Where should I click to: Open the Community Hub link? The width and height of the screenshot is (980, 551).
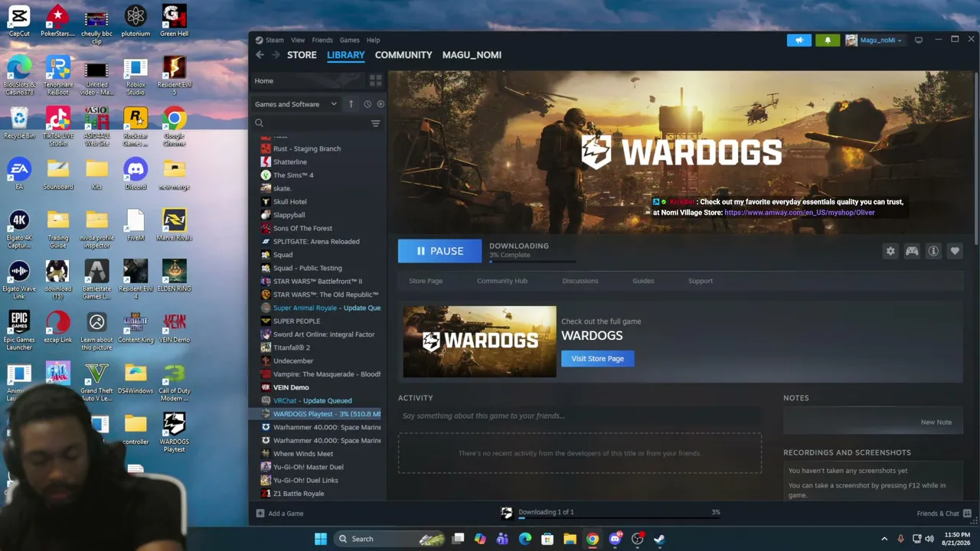[502, 281]
